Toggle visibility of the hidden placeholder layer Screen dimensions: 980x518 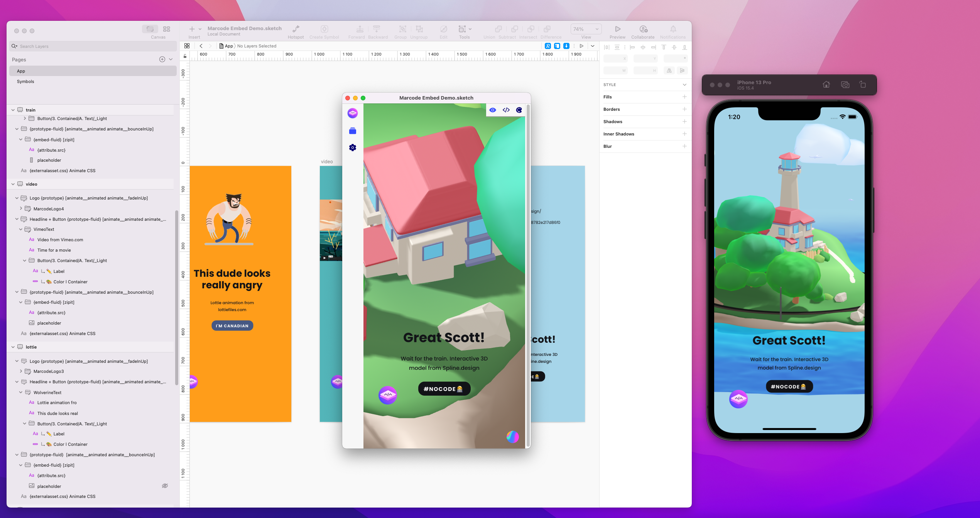165,486
